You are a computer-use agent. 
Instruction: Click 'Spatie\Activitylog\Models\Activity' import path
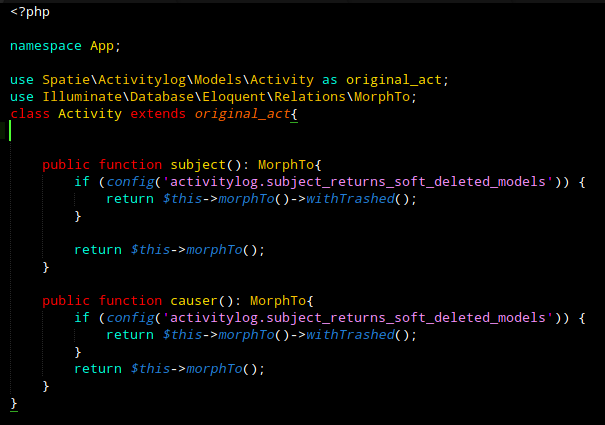click(178, 80)
